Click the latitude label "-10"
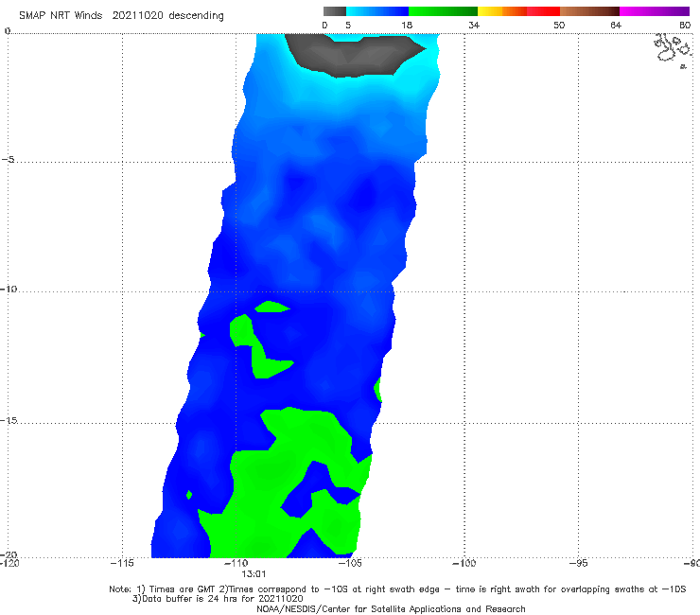The image size is (700, 615). [x=8, y=289]
